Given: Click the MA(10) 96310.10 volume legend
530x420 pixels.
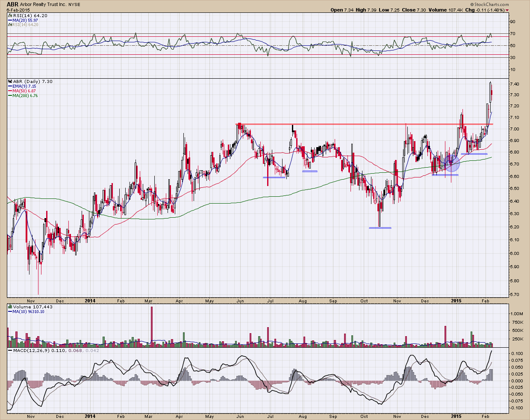Looking at the screenshot, I should click(29, 311).
